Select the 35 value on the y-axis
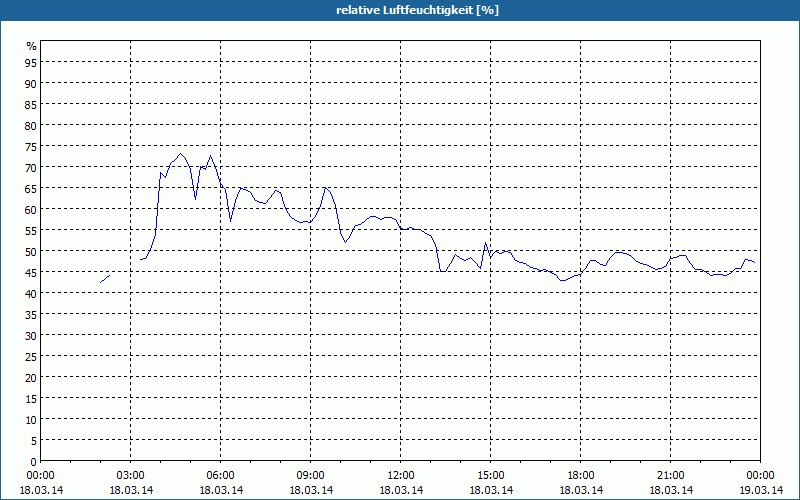800x500 pixels. (x=31, y=314)
